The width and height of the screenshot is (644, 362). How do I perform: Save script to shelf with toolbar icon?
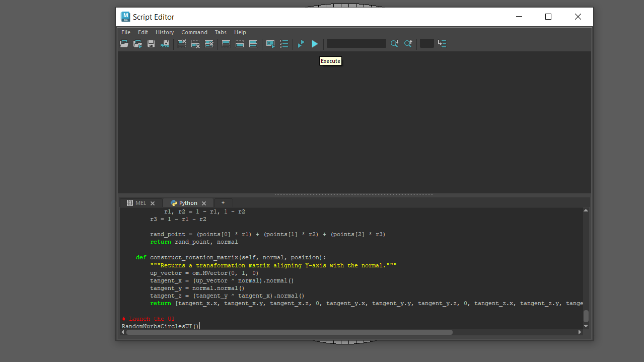(x=165, y=43)
